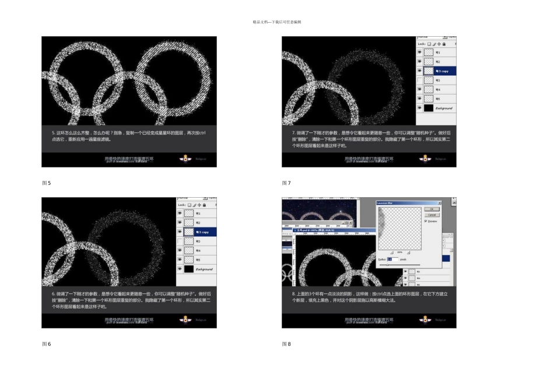
Task: Select Background layer row in Figure 6
Action: point(197,269)
